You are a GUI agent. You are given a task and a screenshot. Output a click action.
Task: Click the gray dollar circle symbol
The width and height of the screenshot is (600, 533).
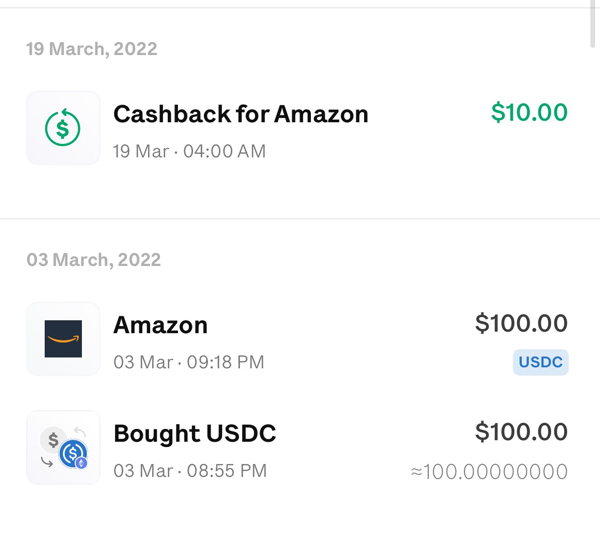tap(53, 440)
